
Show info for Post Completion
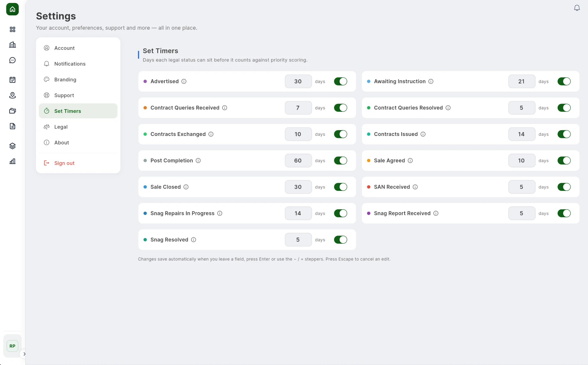click(198, 161)
